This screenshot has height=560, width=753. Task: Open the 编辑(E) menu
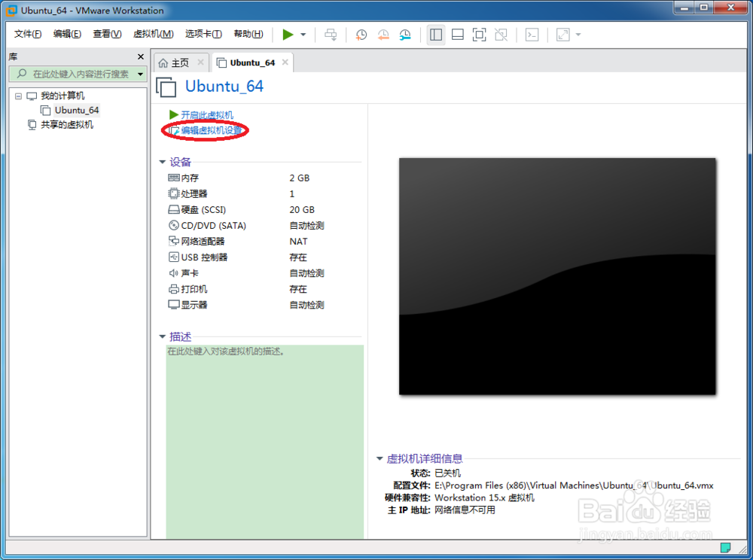(67, 34)
